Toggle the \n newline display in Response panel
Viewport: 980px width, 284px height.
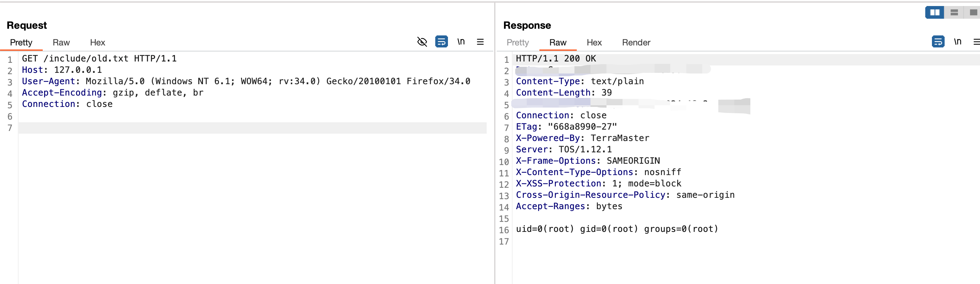tap(958, 41)
